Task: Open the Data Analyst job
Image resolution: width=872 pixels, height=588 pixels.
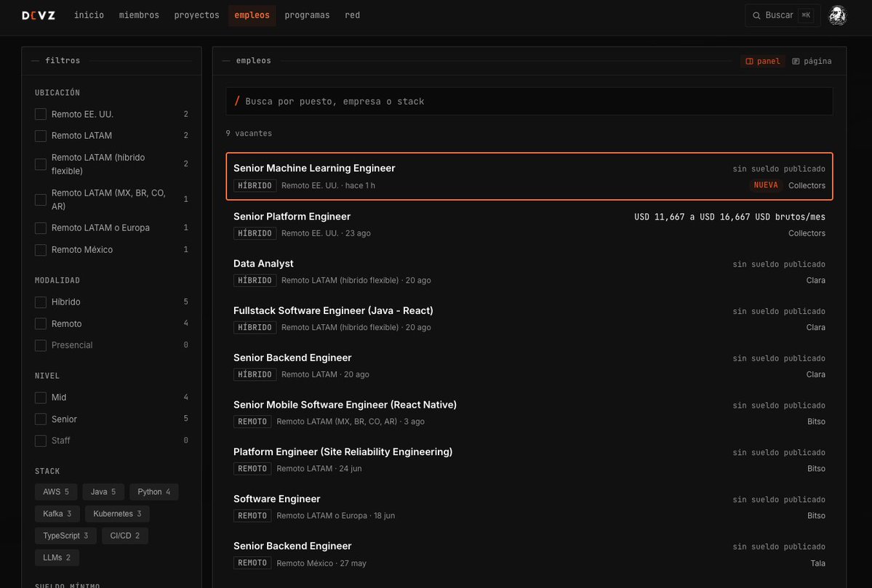Action: [529, 271]
